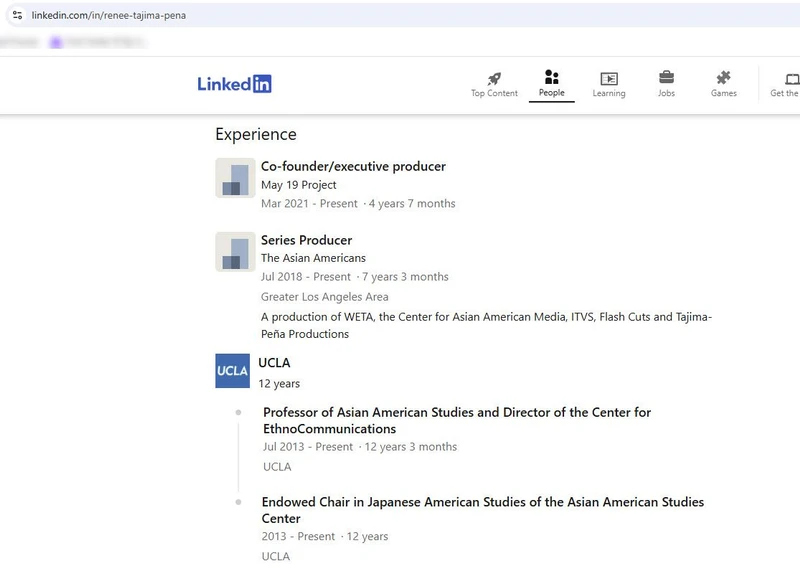Open the Learning nav item

609,84
